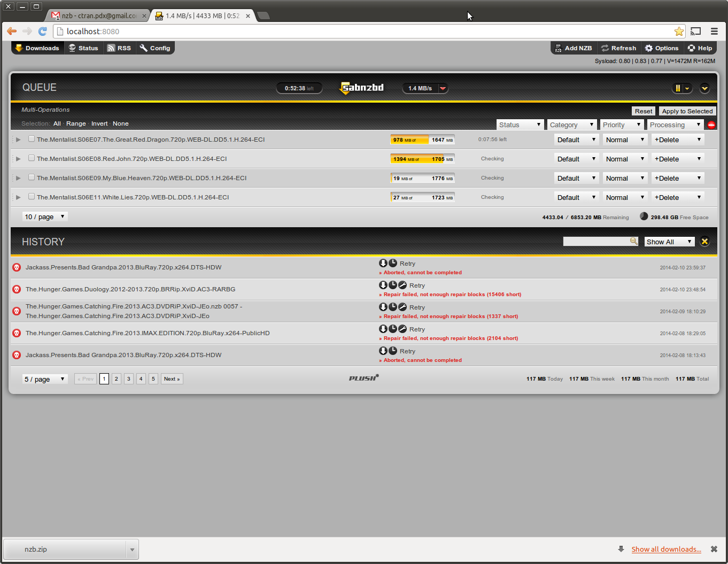Click free space pie chart icon
728x564 pixels.
[644, 217]
